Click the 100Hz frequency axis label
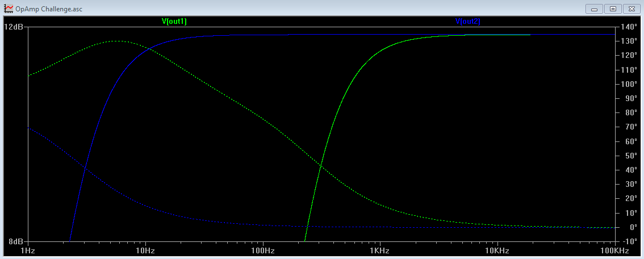Viewport: 644px width, 259px height. tap(262, 250)
